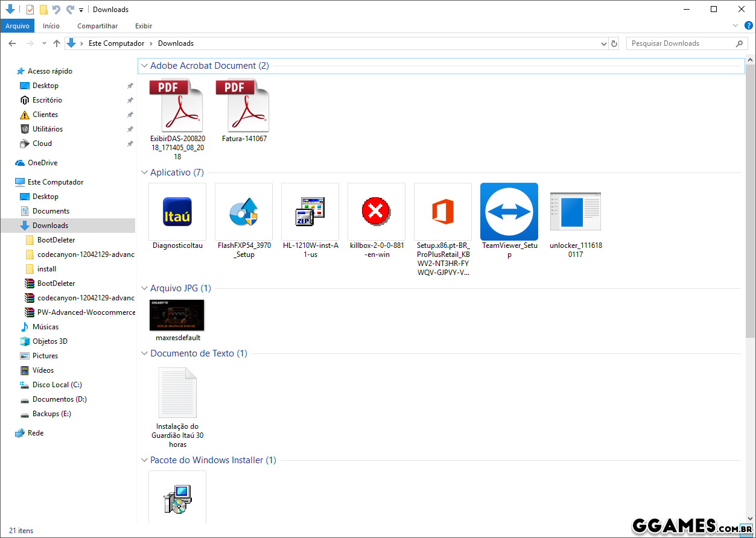Go up one folder level with the up arrow

click(x=57, y=43)
